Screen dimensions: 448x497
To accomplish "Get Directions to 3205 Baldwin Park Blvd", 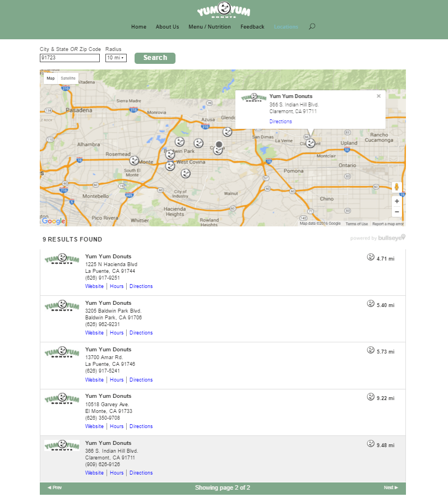I will [141, 333].
